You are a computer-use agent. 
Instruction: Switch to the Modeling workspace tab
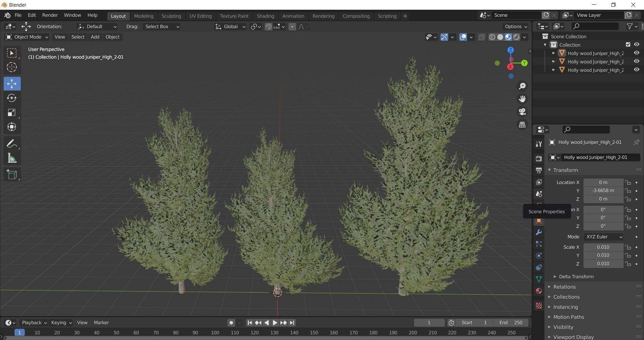(x=144, y=16)
